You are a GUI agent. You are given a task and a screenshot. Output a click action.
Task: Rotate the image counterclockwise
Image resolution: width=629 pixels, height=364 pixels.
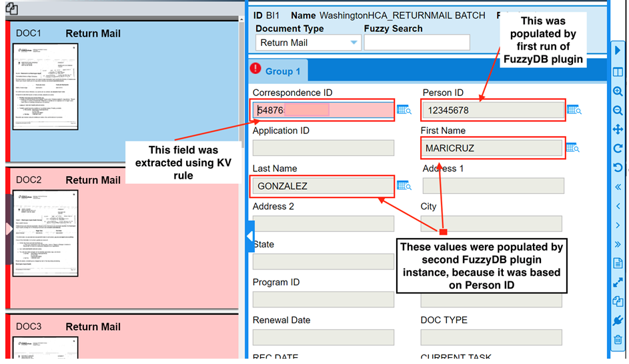click(618, 167)
